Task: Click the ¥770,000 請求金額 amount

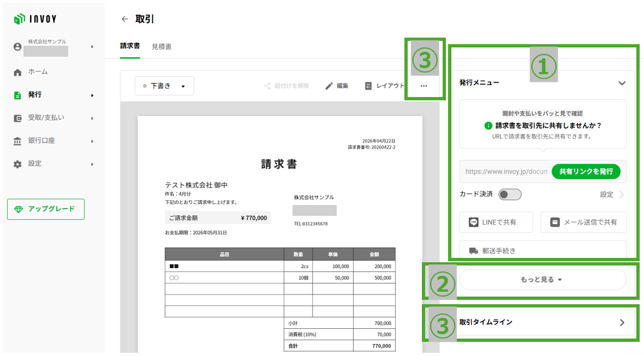Action: tap(254, 218)
